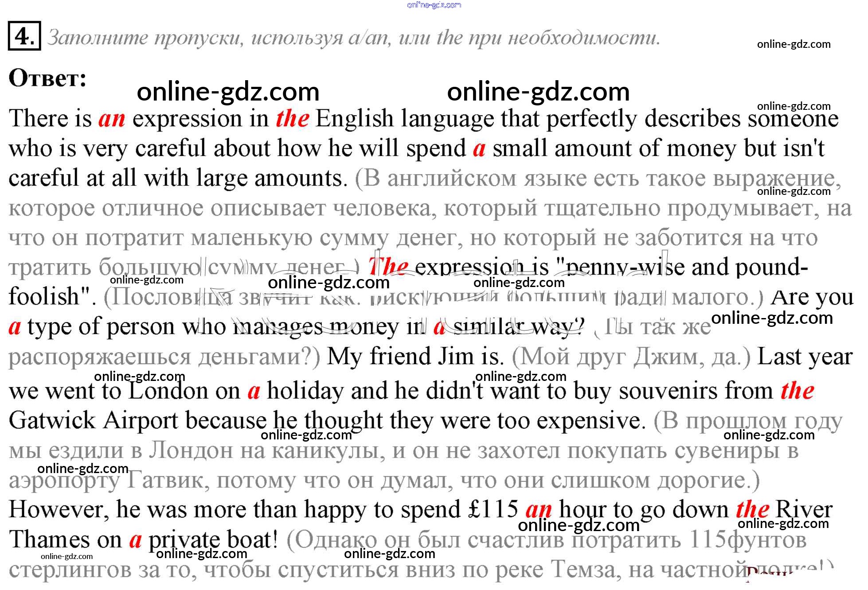Image resolution: width=868 pixels, height=590 pixels.
Task: Click red "the" after "souvenirs from"
Action: tap(797, 391)
